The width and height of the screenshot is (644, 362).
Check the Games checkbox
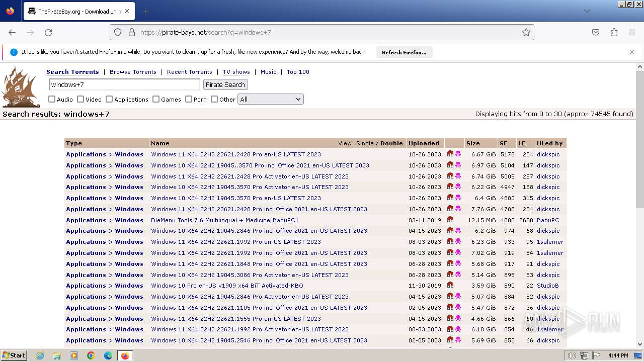[156, 99]
